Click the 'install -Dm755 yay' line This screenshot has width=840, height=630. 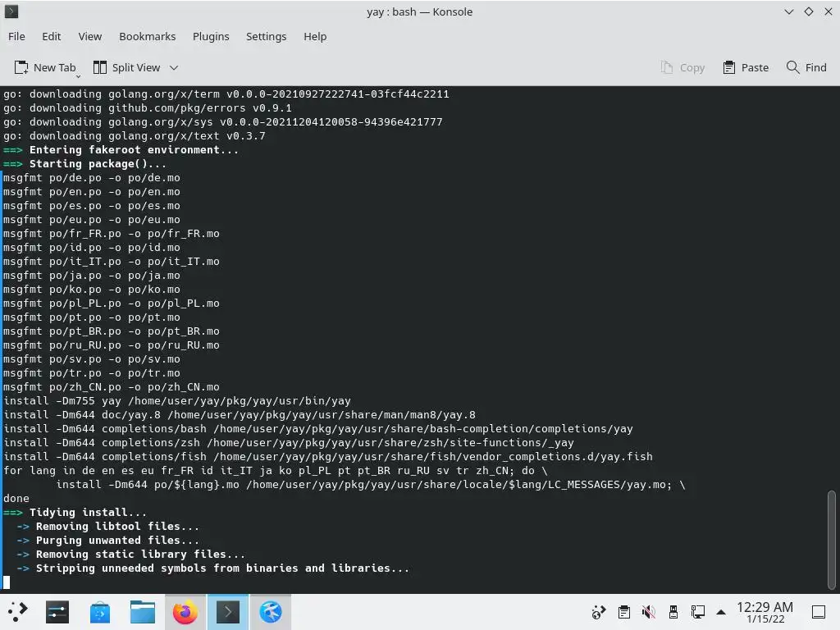(177, 400)
